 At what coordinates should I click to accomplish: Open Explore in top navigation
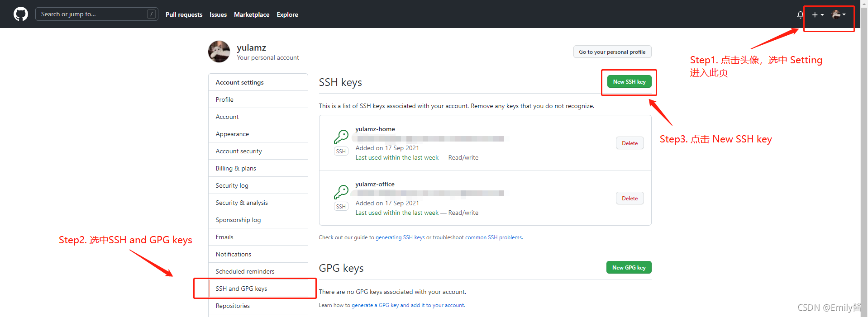(287, 14)
